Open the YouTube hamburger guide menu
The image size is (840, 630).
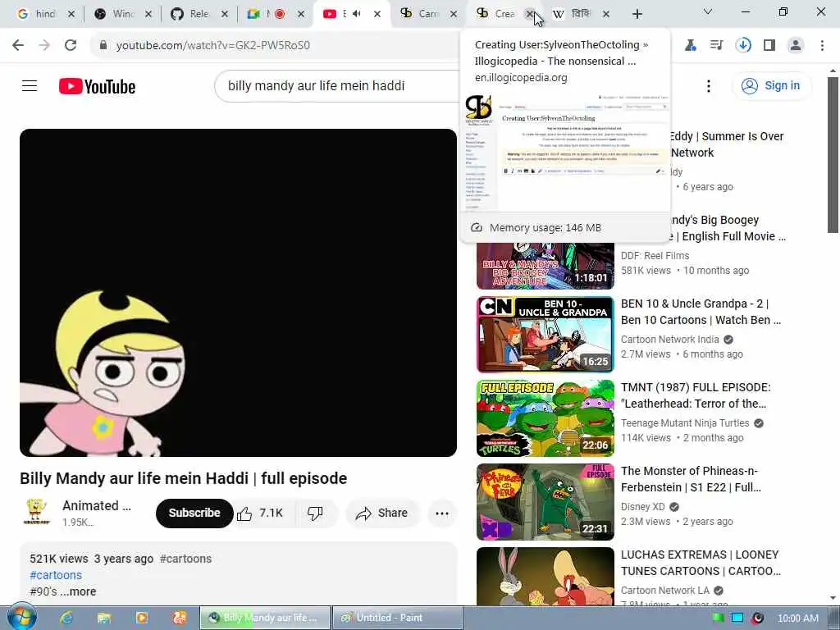click(x=30, y=85)
